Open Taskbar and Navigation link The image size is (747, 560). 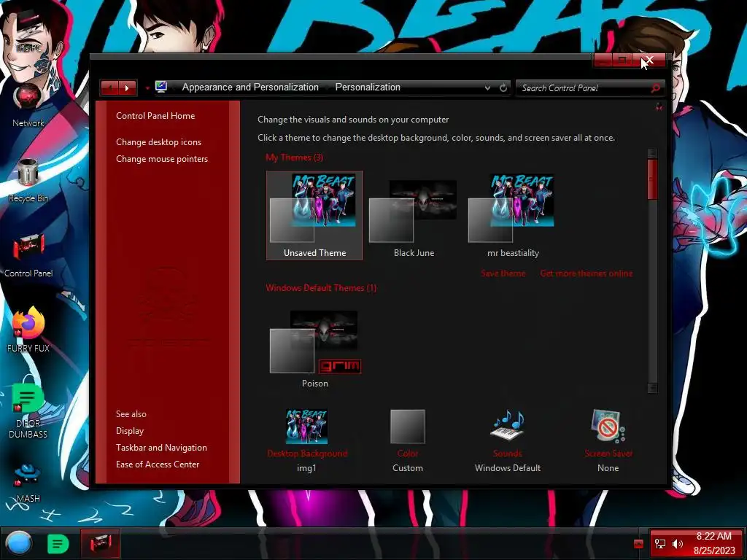pos(161,448)
